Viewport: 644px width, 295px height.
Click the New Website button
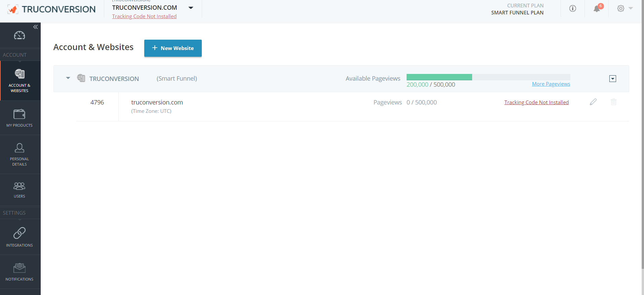tap(173, 48)
